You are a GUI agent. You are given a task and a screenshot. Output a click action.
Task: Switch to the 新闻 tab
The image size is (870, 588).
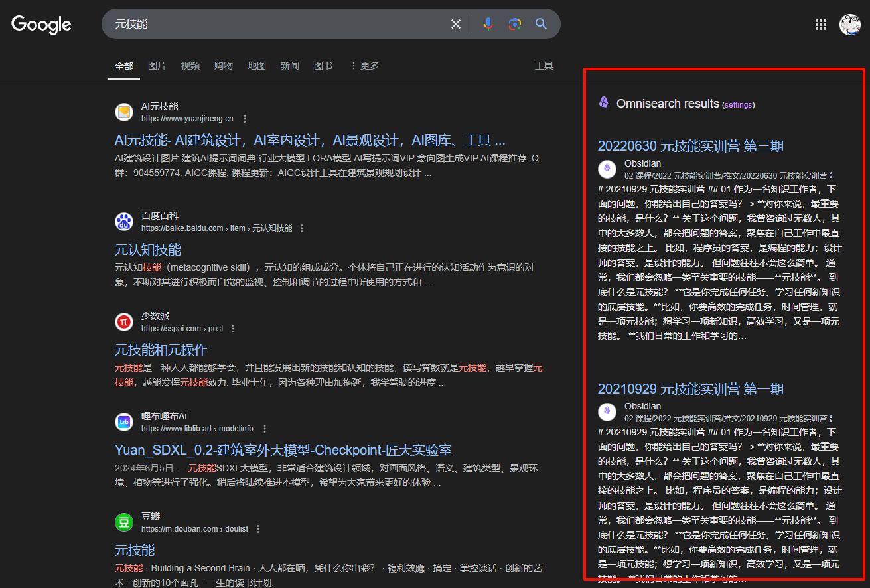click(x=290, y=66)
